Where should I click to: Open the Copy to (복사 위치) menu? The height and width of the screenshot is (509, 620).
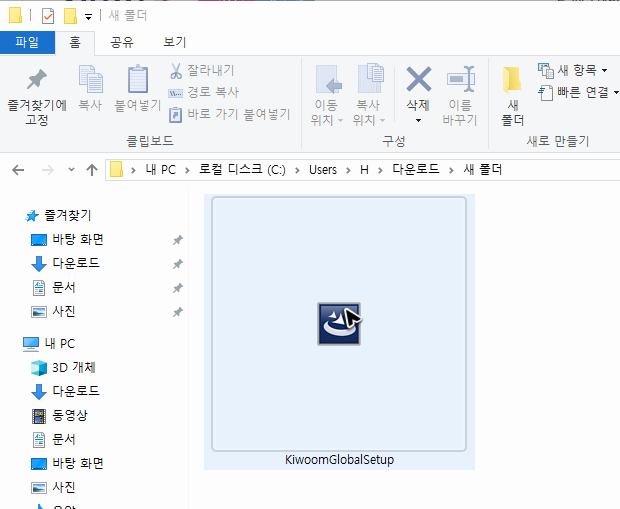click(x=369, y=95)
